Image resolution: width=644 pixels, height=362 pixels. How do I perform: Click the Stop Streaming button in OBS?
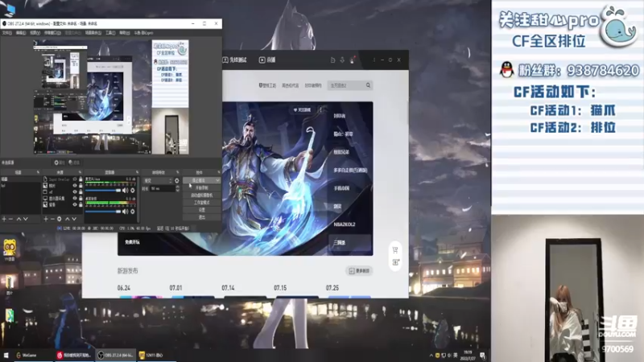pos(199,180)
